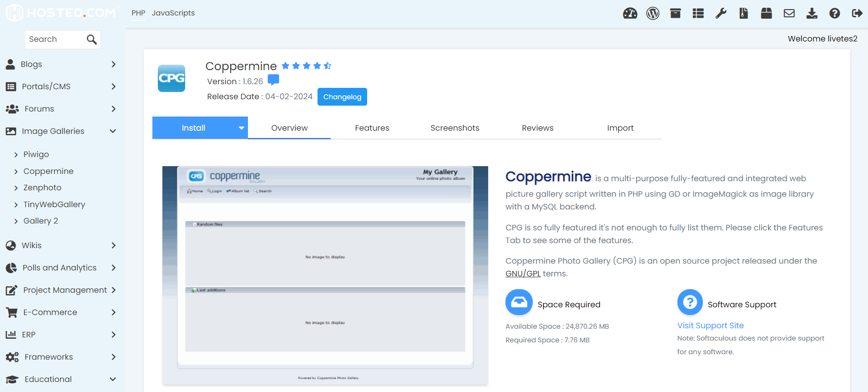
Task: Click the Coppermine star rating
Action: (x=306, y=66)
